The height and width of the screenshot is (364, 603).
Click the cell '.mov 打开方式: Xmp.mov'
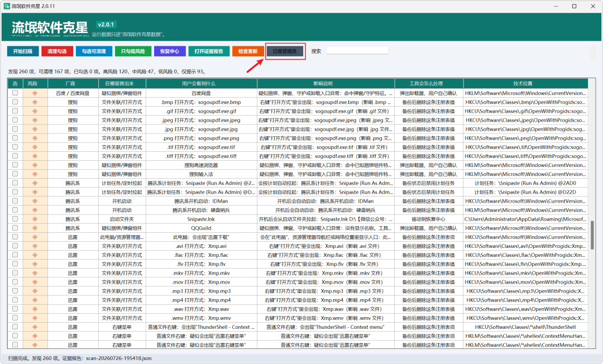(201, 282)
